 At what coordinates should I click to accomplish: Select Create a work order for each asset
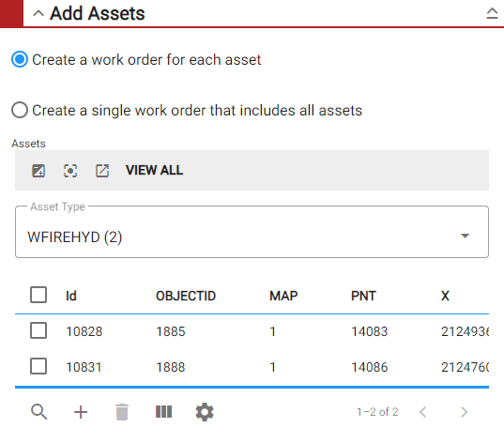(20, 59)
